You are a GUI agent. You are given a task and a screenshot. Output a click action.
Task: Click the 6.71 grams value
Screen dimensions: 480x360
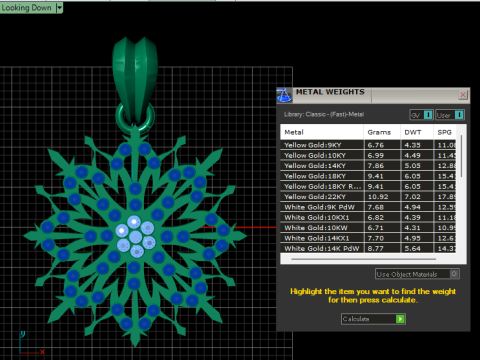coord(376,228)
